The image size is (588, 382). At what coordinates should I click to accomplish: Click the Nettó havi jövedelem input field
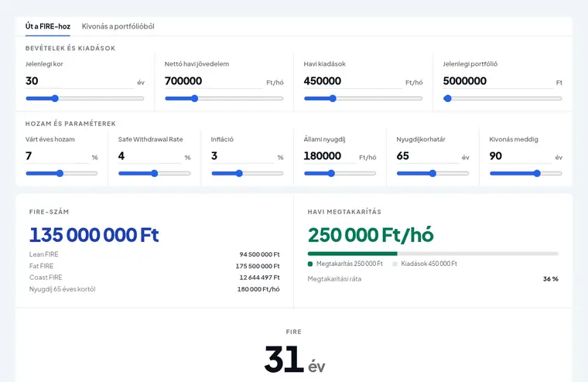pyautogui.click(x=214, y=81)
